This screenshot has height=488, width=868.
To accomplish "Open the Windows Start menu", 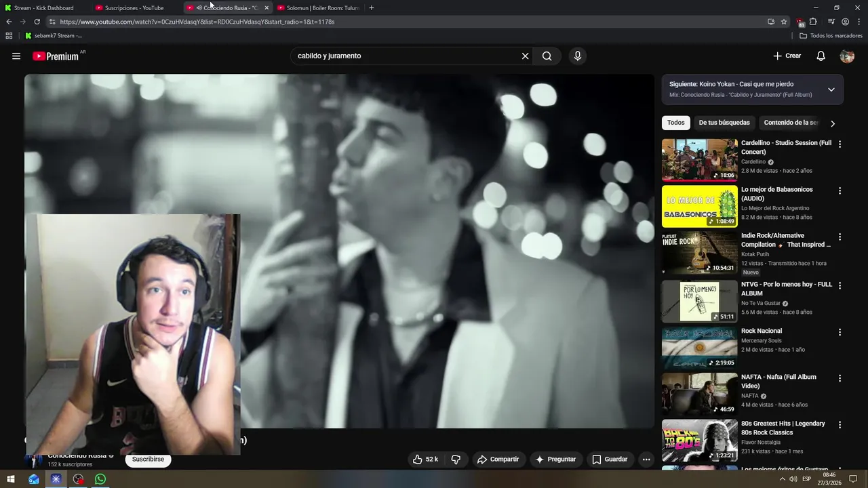I will coord(11,479).
